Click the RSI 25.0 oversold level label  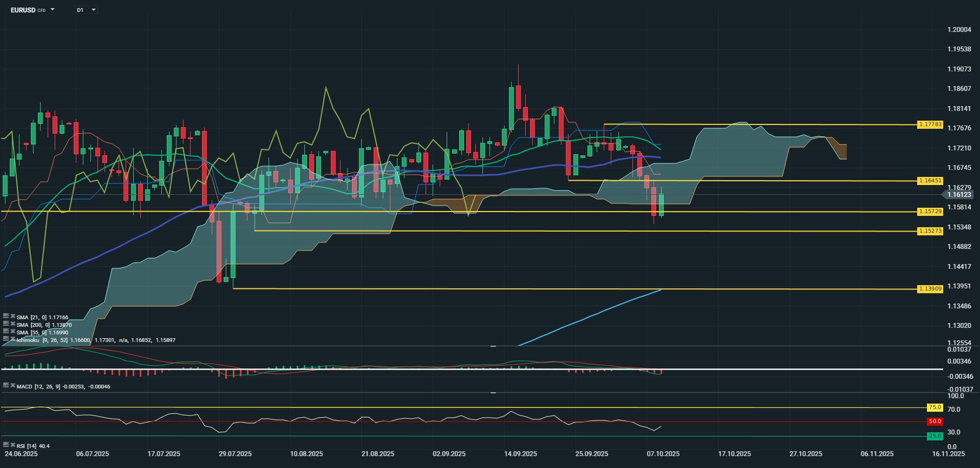point(935,436)
